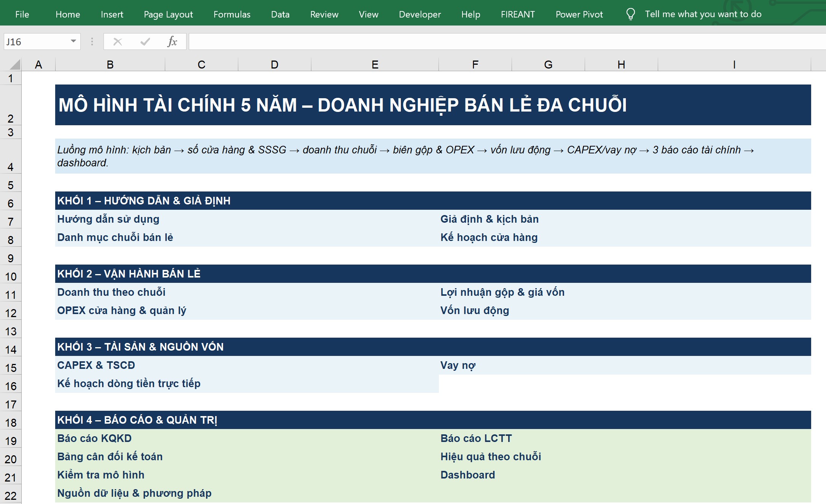Select the 'MÔ HÌNH TÀI CHÍNH 5 NĂM' title cell
The image size is (826, 504).
[433, 105]
